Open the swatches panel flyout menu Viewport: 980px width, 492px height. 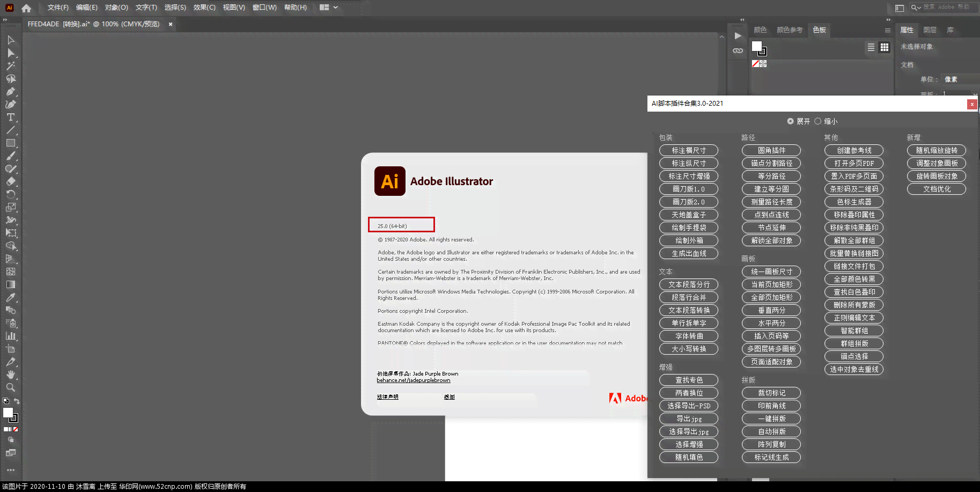(x=888, y=30)
